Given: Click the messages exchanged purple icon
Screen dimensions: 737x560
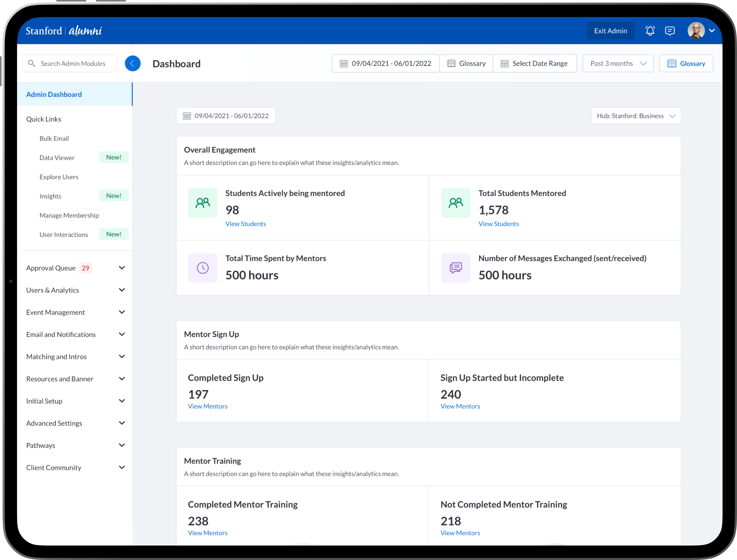Looking at the screenshot, I should point(456,268).
